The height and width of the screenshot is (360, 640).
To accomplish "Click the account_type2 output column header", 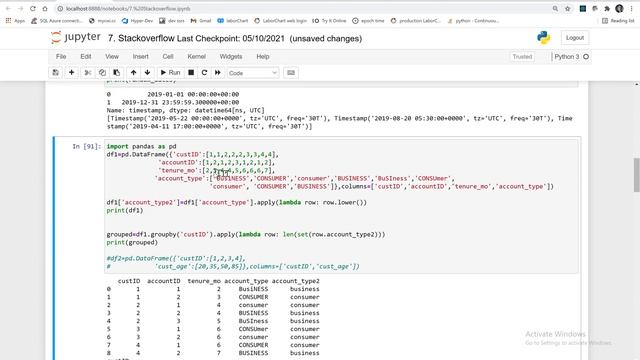I will [296, 281].
